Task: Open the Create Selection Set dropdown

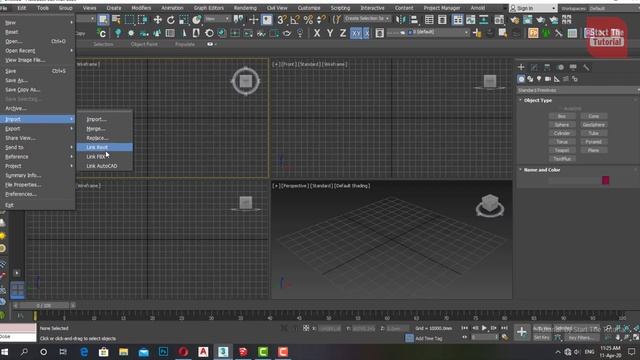Action: [367, 19]
